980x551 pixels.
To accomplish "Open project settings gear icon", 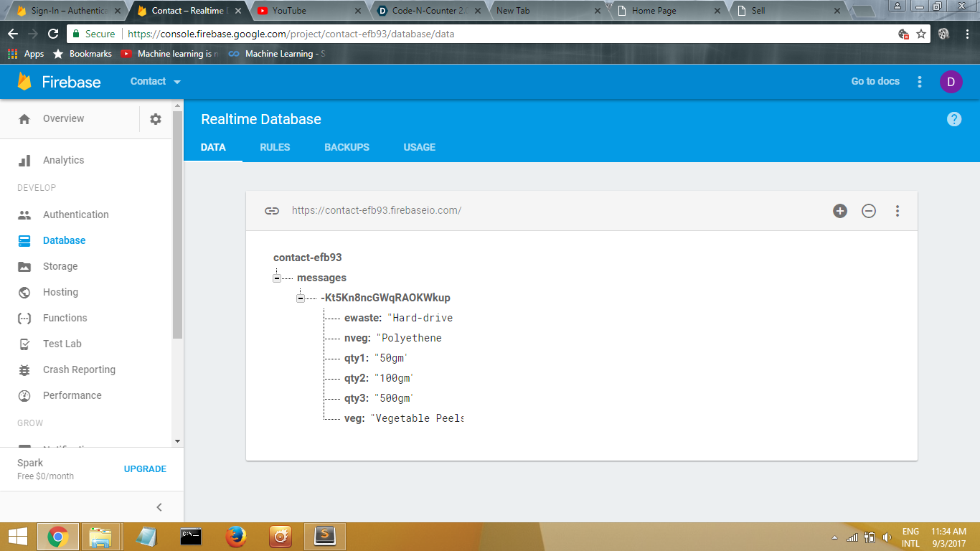I will (156, 119).
